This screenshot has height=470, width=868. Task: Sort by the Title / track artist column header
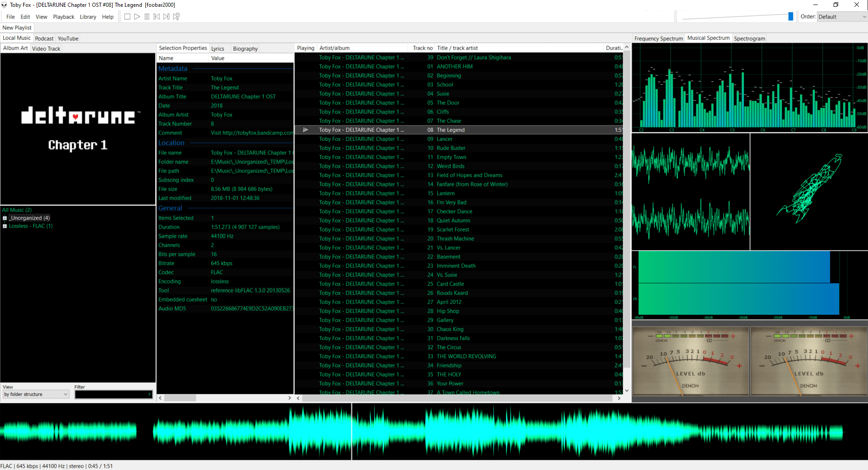519,48
